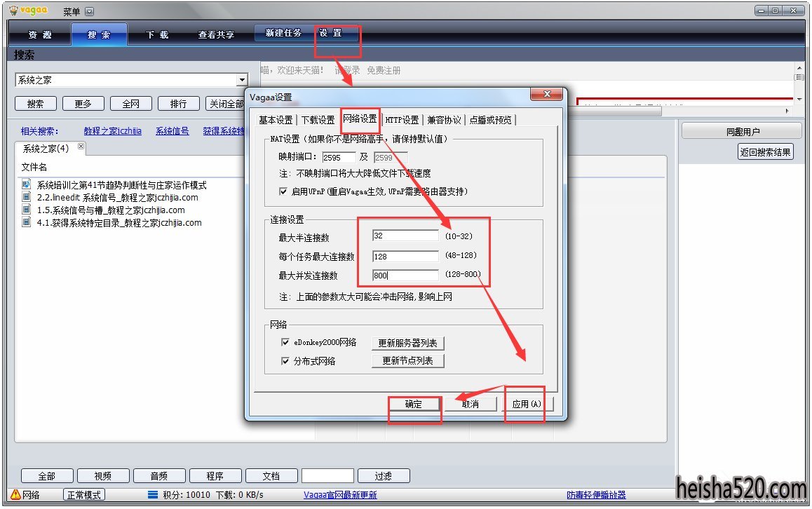This screenshot has height=509, width=812.
Task: Expand the 系统之家 search combo box arrow
Action: point(242,80)
